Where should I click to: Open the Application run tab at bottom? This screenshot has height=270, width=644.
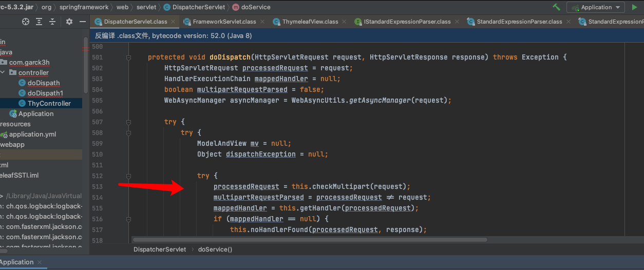17,262
